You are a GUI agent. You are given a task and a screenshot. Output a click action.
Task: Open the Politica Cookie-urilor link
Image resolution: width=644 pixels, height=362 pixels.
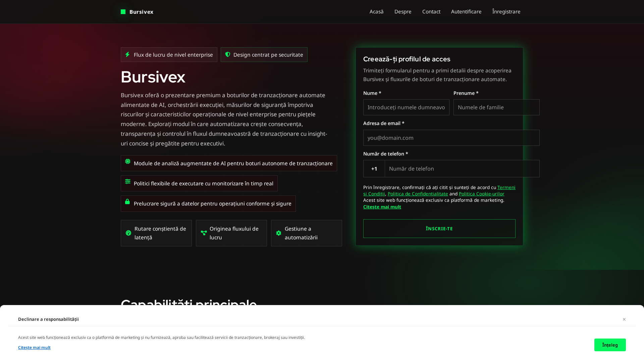482,194
